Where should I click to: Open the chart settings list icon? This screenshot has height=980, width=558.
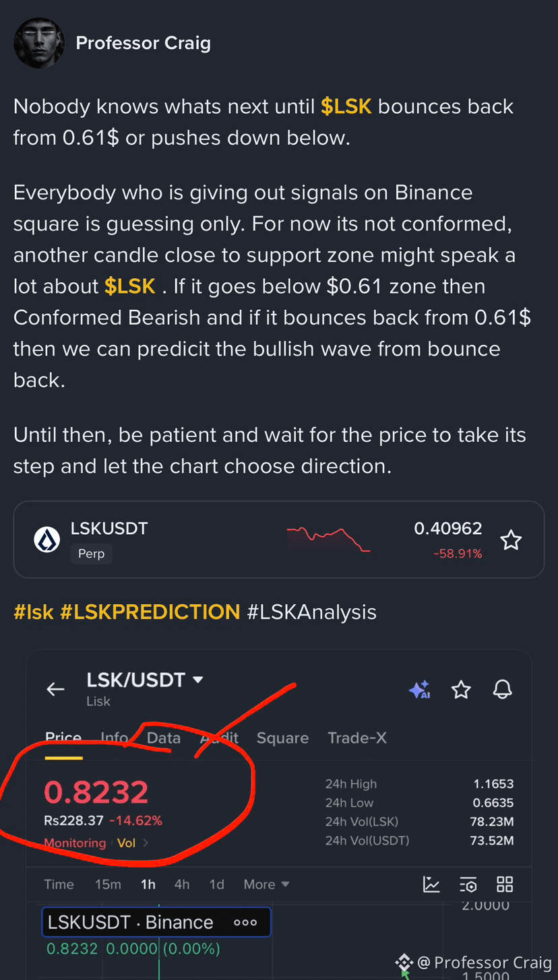coord(468,884)
